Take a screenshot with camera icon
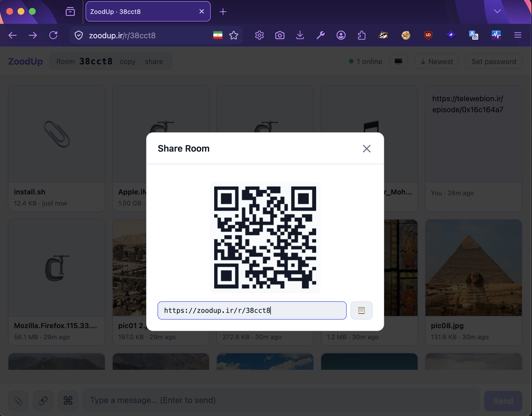 point(280,35)
